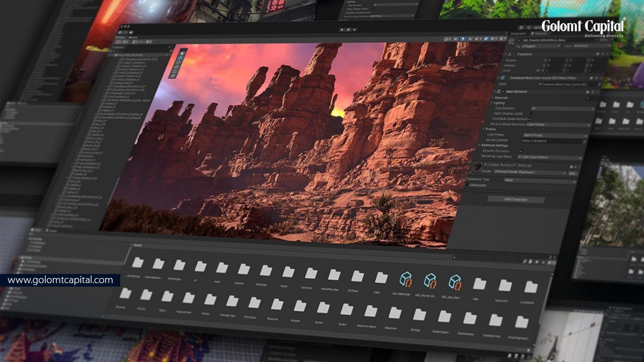Open Receive Global Illumination dropdown
Screen dimensions: 644x362
(x=558, y=124)
